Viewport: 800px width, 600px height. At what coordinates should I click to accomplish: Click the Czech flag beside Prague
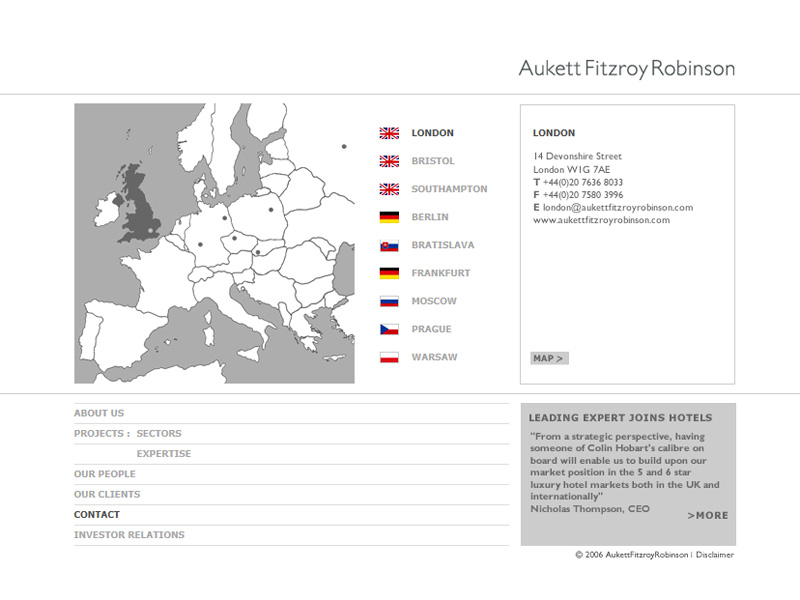coord(389,329)
